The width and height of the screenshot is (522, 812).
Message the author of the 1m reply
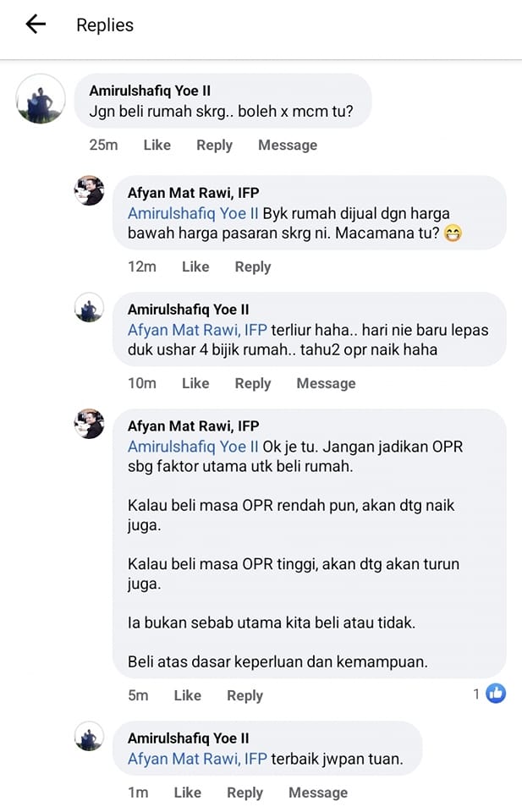(318, 793)
